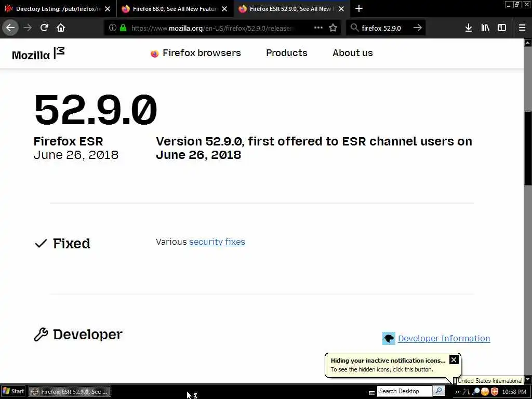The image size is (532, 399).
Task: Go back to the previous page
Action: pos(10,28)
